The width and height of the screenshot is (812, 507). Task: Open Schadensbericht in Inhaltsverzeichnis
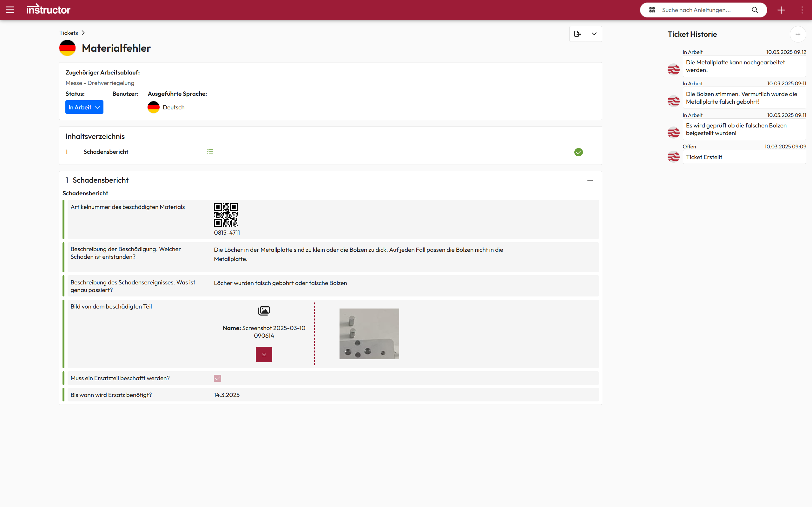click(106, 152)
